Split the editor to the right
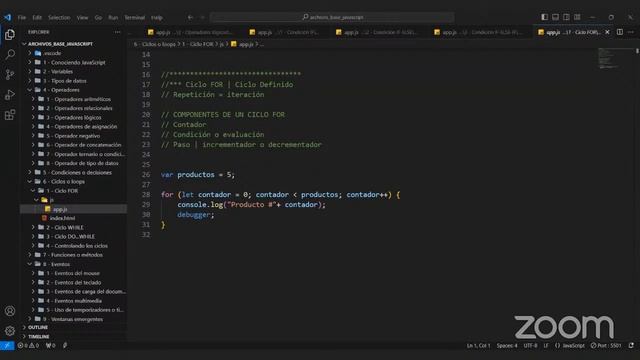Image resolution: width=640 pixels, height=360 pixels. [620, 32]
